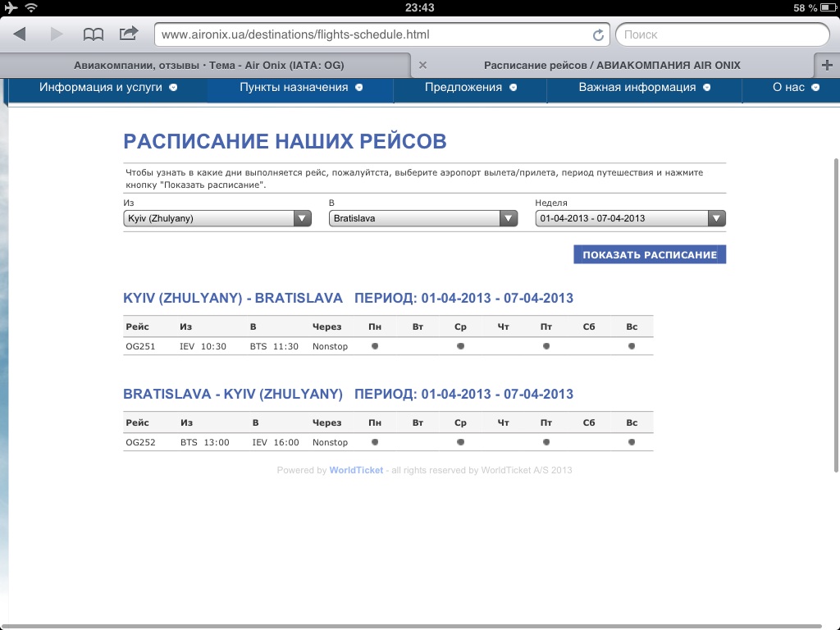Switch to the Авиакомпании, отзывы tab

pos(208,66)
